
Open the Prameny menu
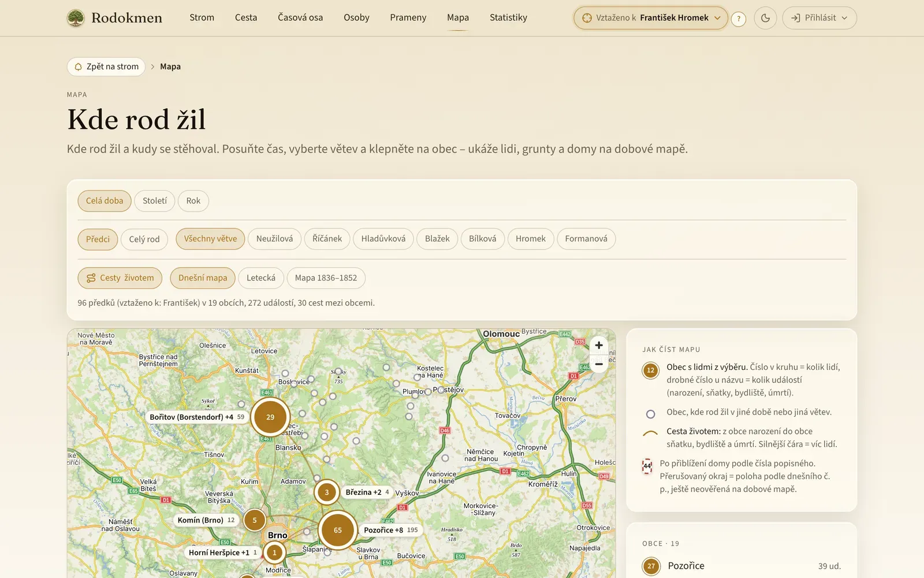[408, 18]
